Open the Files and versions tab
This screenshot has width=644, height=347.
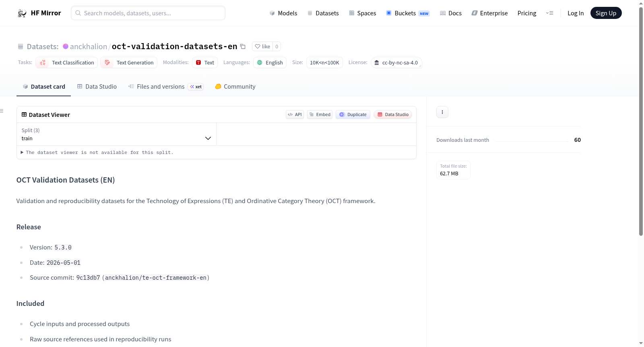pyautogui.click(x=165, y=87)
